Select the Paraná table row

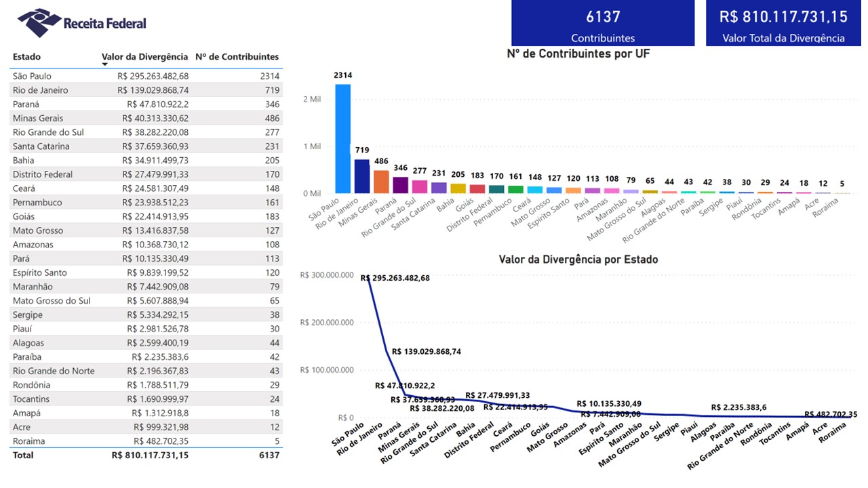pos(146,104)
